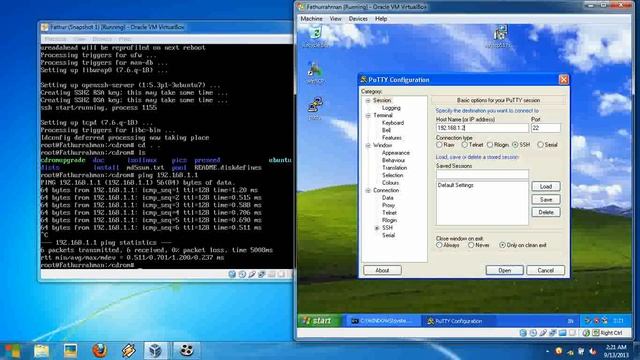Open Devices menu in Fathurrahman VM window
Screen dimensions: 640x360
pyautogui.click(x=358, y=19)
